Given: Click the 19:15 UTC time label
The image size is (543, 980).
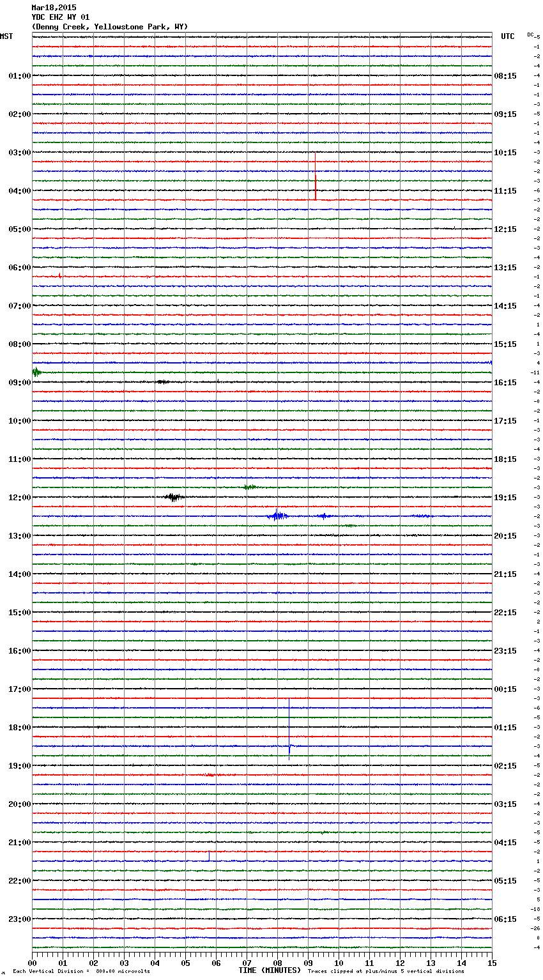Looking at the screenshot, I should (x=505, y=498).
